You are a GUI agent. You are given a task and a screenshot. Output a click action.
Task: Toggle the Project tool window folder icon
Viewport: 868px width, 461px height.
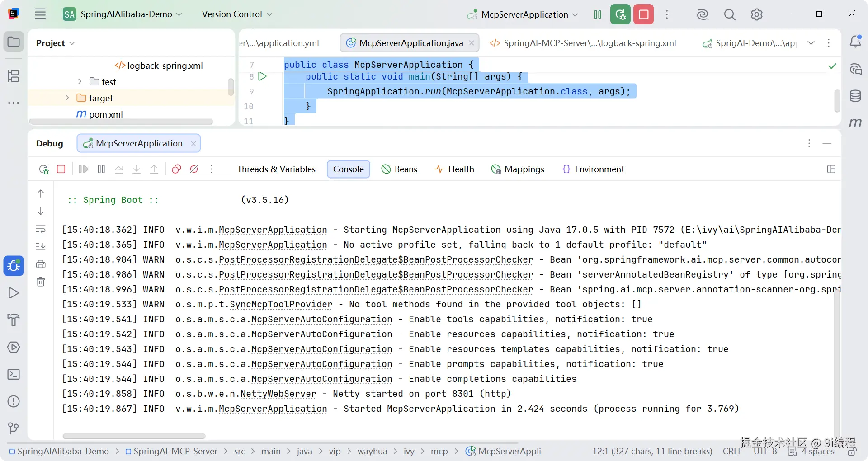tap(14, 42)
